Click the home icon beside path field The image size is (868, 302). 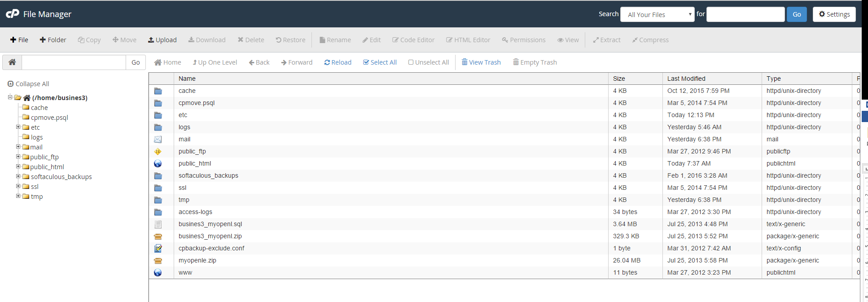[12, 62]
